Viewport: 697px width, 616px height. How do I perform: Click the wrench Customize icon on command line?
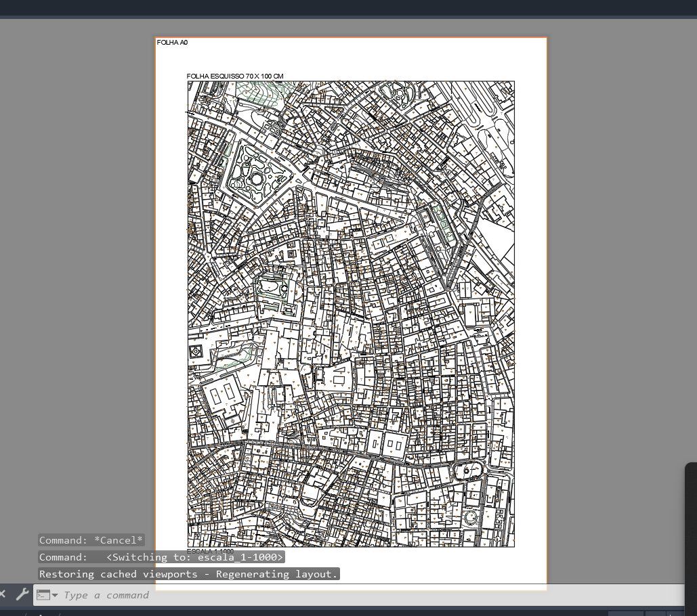[22, 595]
